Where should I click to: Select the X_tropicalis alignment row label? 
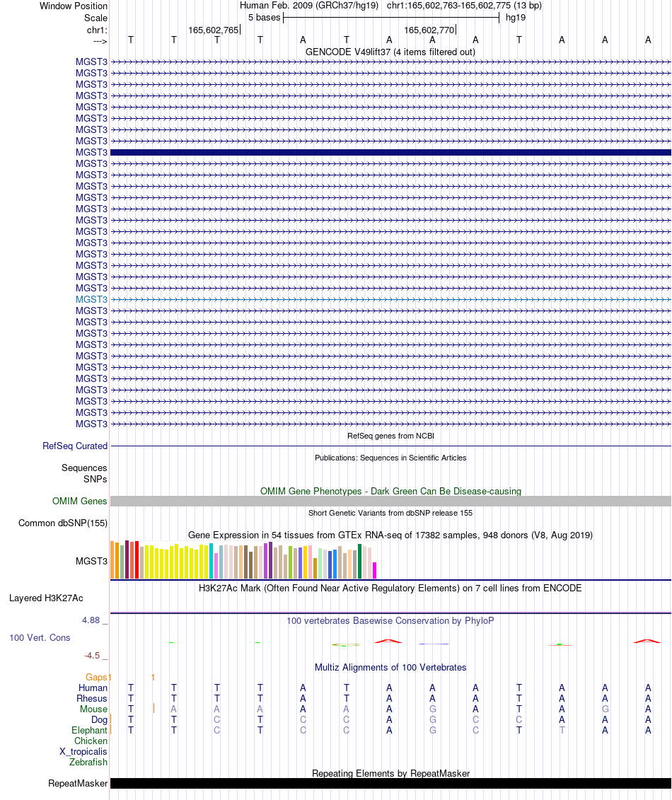coord(83,751)
